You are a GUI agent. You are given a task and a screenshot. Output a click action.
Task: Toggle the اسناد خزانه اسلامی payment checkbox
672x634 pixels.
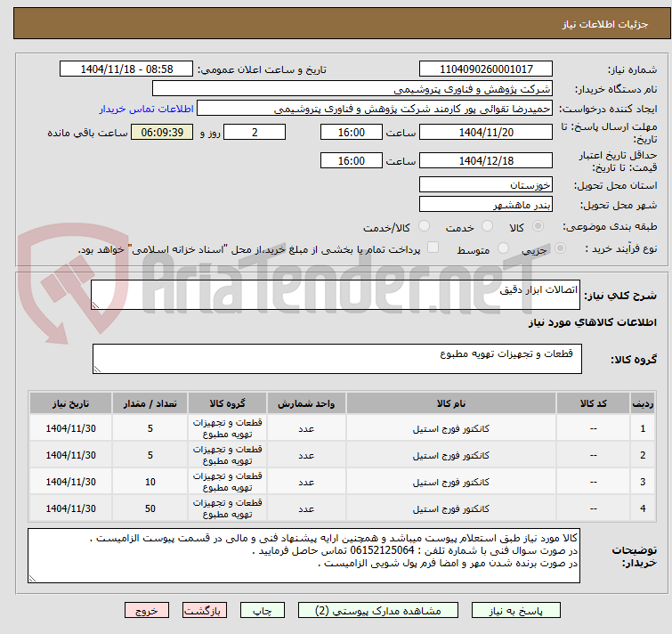click(x=433, y=248)
